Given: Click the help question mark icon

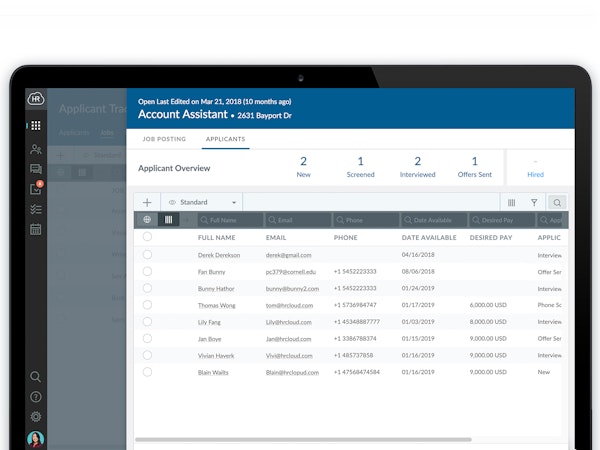Looking at the screenshot, I should click(x=36, y=397).
